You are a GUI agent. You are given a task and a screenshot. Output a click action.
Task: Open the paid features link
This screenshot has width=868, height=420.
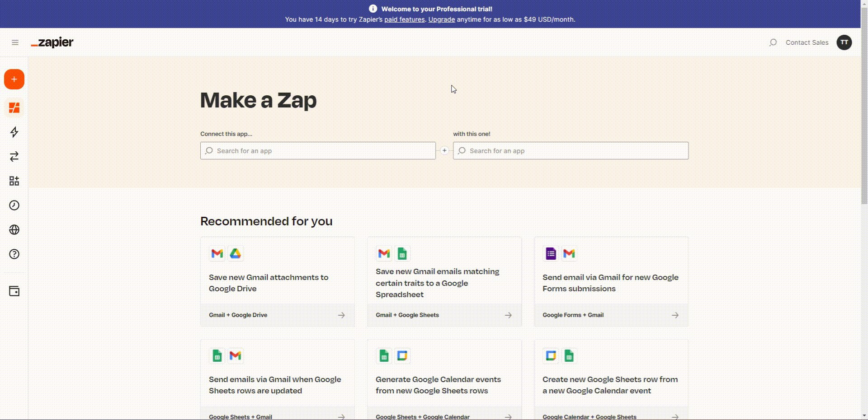404,19
